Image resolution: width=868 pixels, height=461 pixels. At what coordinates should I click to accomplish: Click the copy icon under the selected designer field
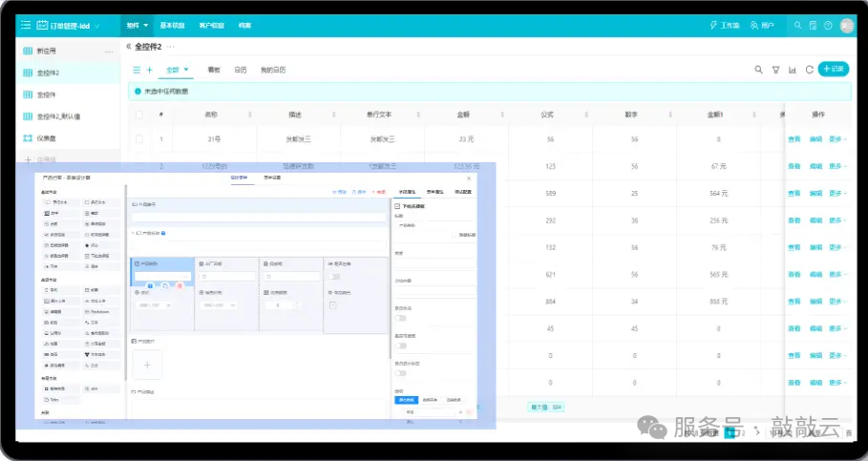pyautogui.click(x=165, y=285)
